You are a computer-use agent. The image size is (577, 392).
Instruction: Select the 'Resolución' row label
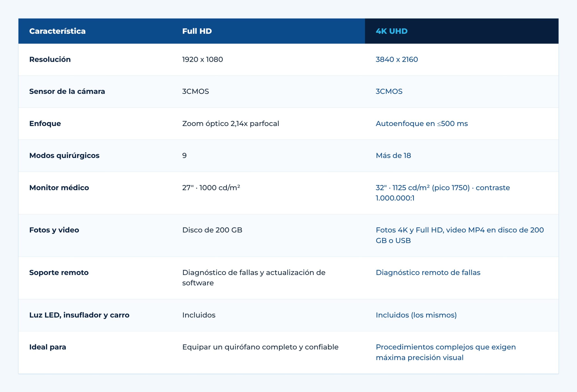(50, 59)
